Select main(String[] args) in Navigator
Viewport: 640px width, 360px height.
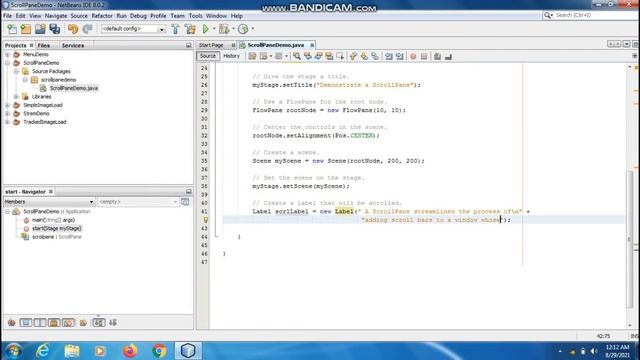pos(53,220)
